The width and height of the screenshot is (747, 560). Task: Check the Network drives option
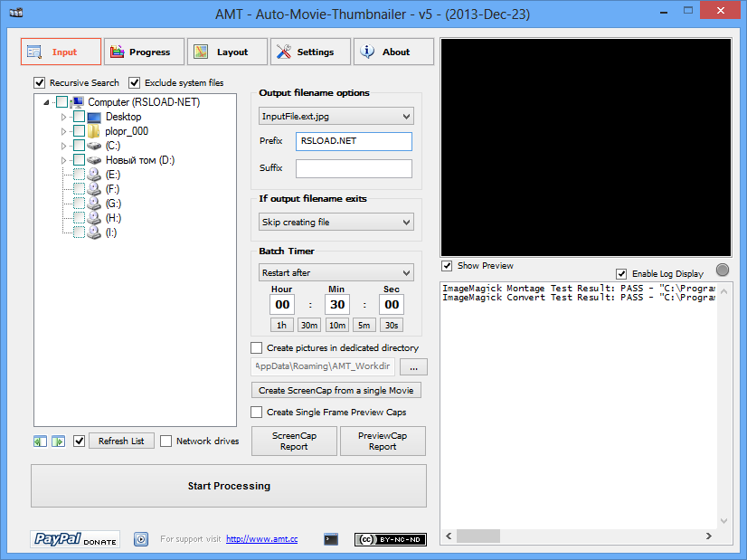coord(166,441)
